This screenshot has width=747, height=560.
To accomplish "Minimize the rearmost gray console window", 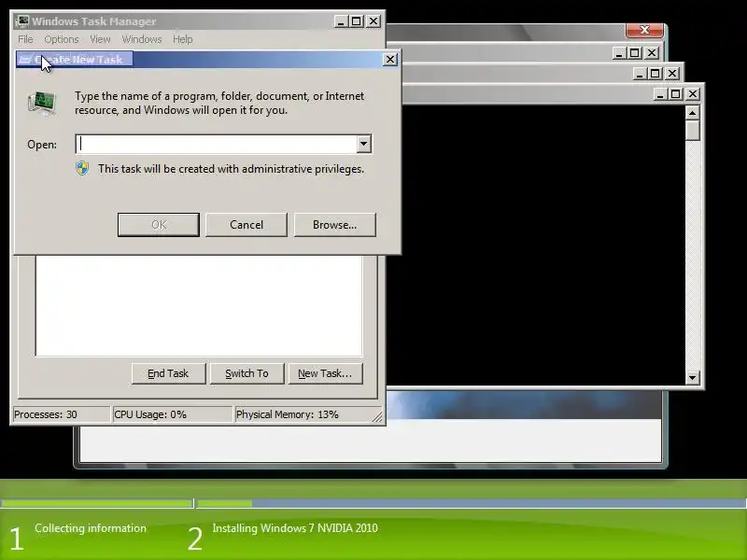I will pos(619,53).
